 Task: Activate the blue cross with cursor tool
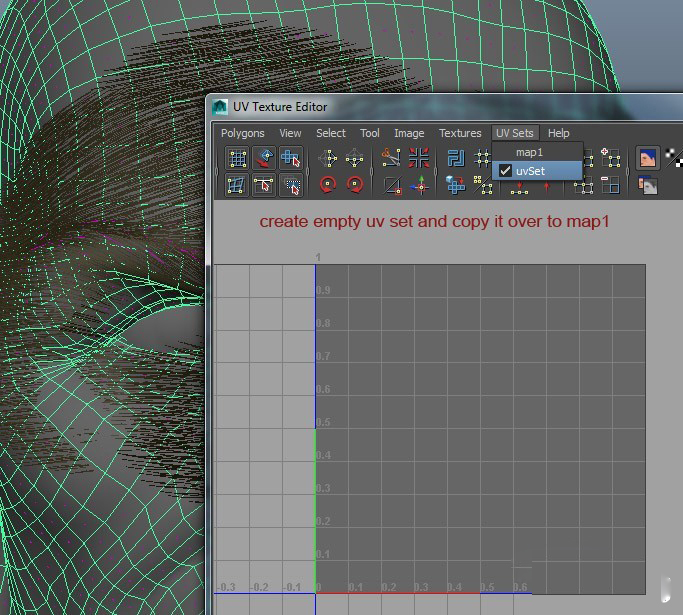pyautogui.click(x=291, y=158)
